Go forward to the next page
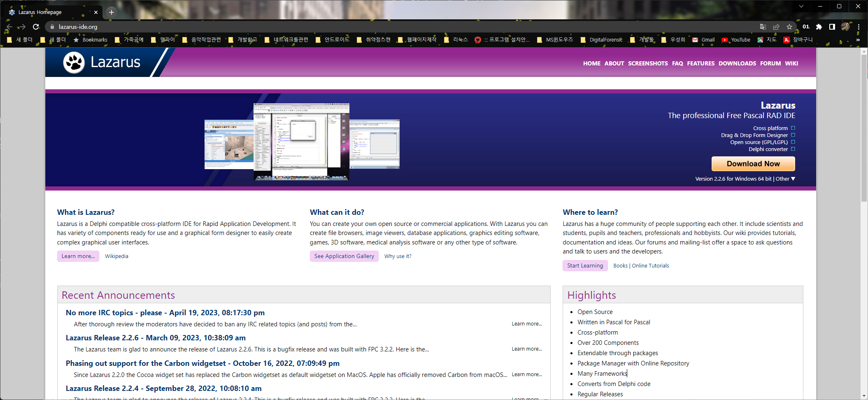The height and width of the screenshot is (400, 868). tap(22, 27)
